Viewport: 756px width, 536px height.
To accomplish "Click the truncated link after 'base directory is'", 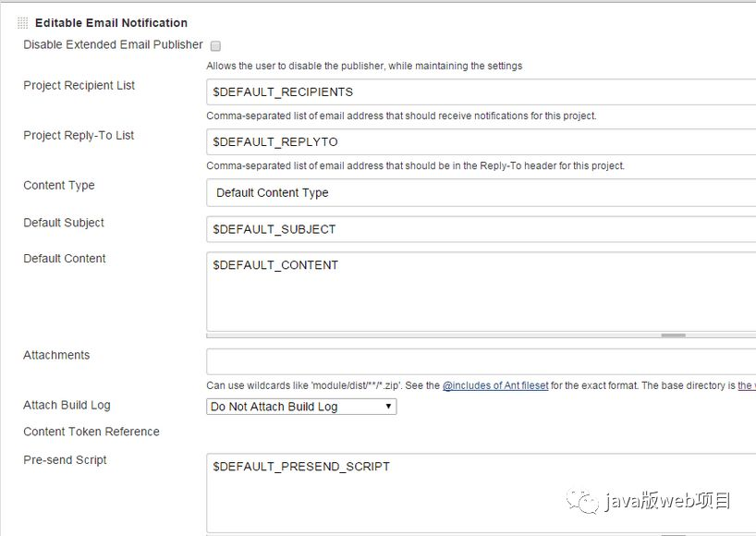I will coord(745,385).
